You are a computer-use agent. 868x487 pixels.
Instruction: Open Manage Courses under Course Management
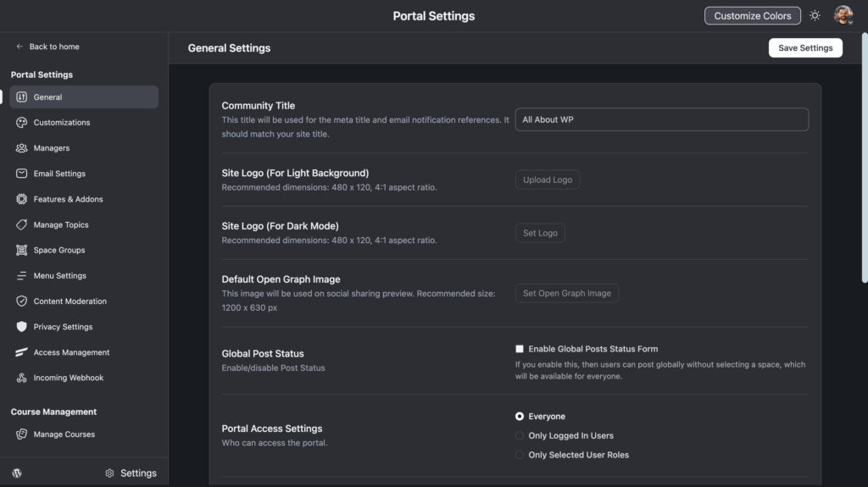point(84,434)
